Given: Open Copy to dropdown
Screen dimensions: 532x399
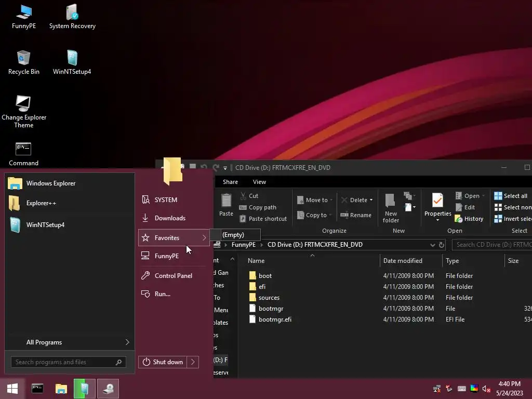Looking at the screenshot, I should pyautogui.click(x=314, y=215).
